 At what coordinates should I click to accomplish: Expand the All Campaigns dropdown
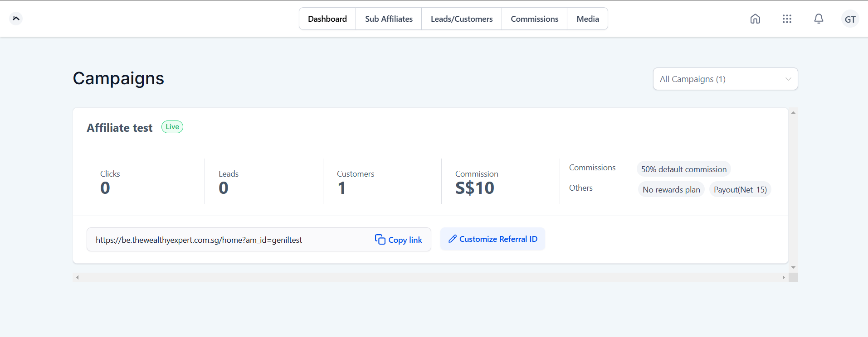[x=725, y=79]
